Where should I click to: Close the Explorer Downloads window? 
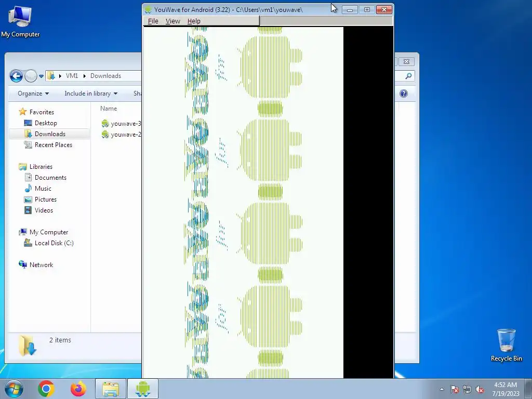tap(406, 61)
